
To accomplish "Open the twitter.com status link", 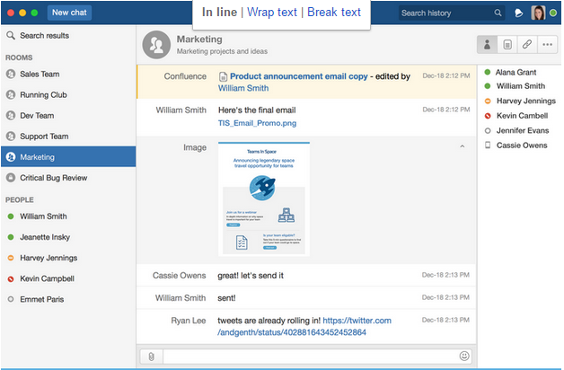I will pos(304,326).
